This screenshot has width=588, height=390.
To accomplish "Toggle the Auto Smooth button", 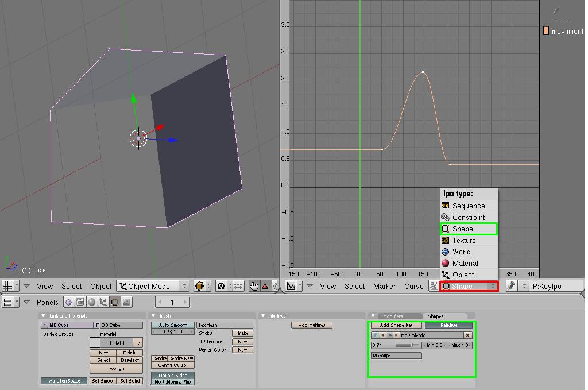I will [173, 325].
